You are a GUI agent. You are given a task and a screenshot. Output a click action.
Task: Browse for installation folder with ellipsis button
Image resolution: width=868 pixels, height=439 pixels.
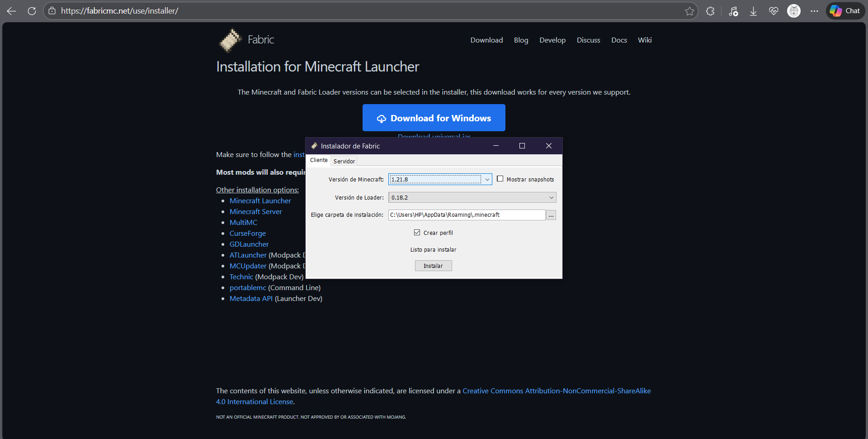click(x=551, y=215)
